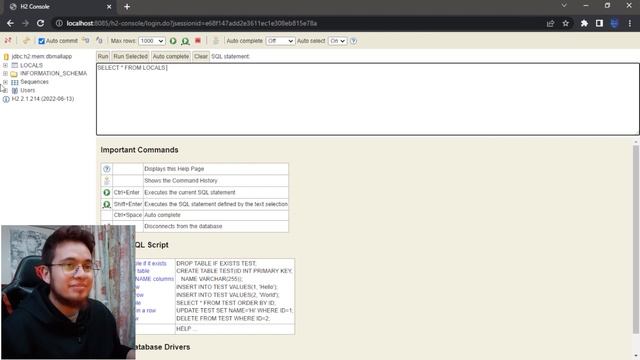Screen dimensions: 640x360
Task: Click the info icon beside H2 version
Action: tap(6, 99)
